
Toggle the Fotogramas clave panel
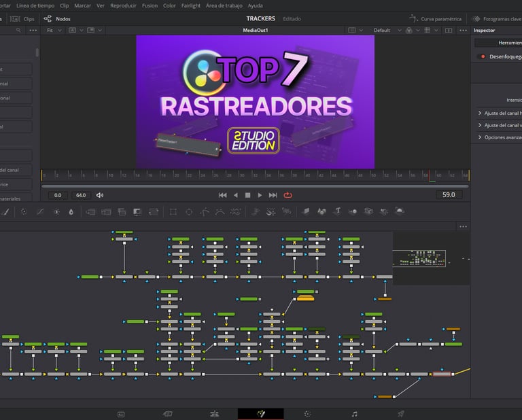(x=497, y=18)
